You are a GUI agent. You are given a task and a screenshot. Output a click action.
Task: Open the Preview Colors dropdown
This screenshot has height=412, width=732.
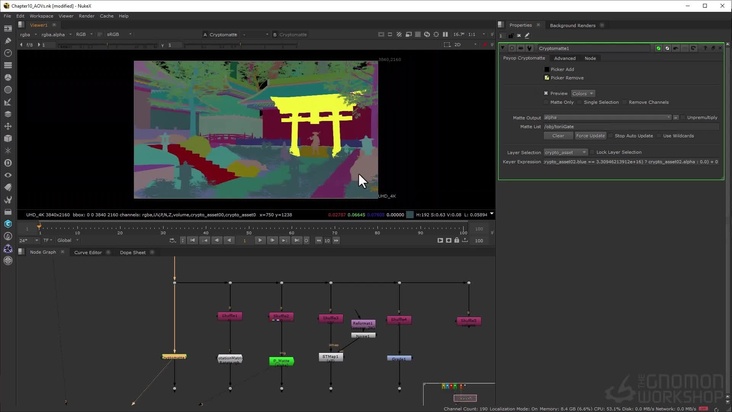tap(582, 93)
